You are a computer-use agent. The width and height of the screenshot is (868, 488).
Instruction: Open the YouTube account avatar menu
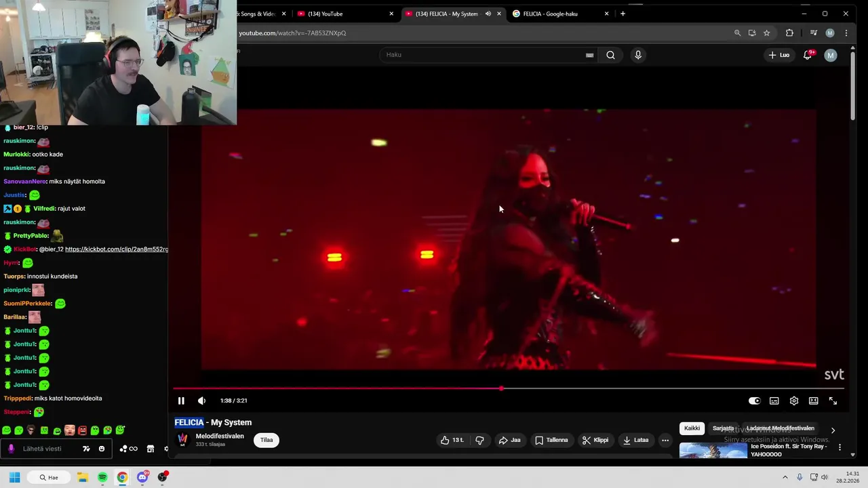coord(830,55)
